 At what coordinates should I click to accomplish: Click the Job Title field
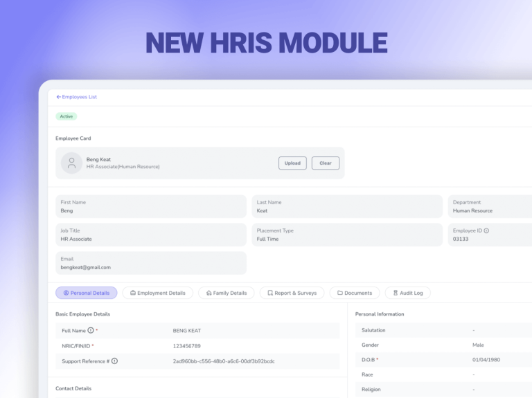click(151, 235)
